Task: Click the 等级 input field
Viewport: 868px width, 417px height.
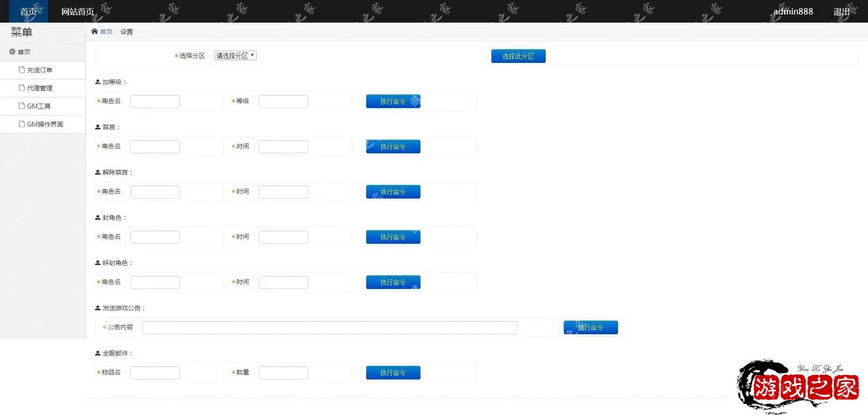Action: pyautogui.click(x=283, y=101)
